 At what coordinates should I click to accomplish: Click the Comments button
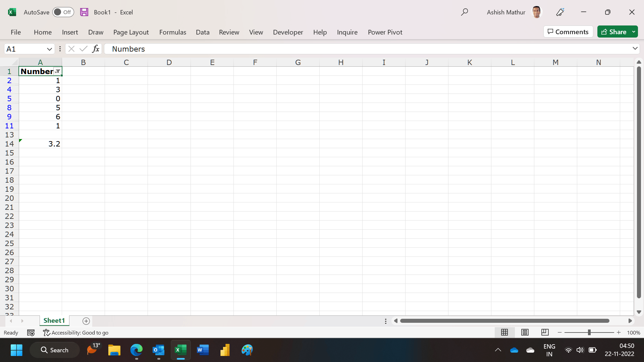point(568,32)
